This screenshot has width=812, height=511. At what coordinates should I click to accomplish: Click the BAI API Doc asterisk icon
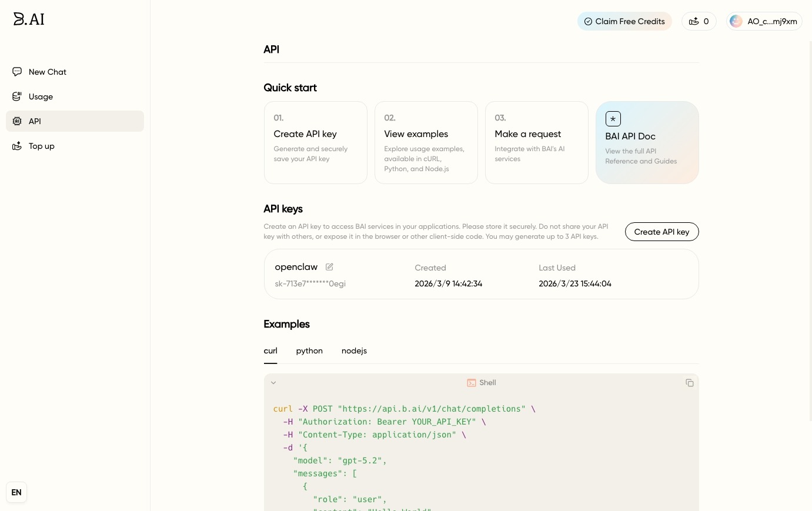click(613, 119)
